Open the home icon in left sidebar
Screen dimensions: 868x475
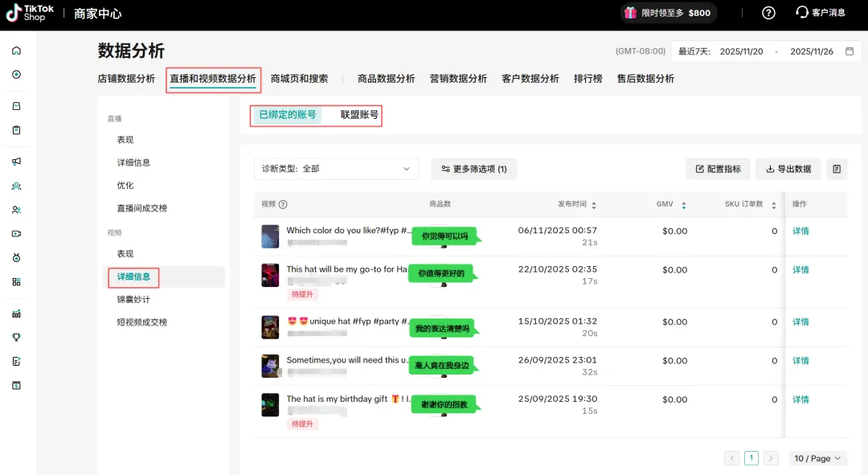16,51
